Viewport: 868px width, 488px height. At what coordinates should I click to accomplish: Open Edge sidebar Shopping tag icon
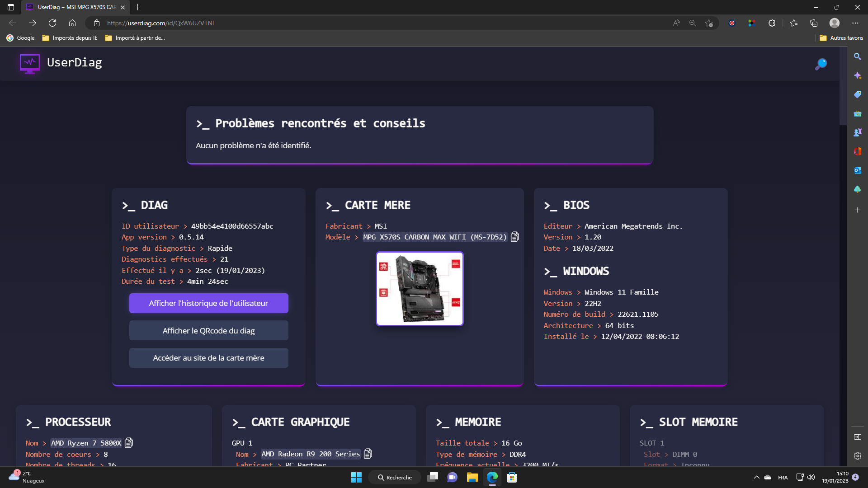pos(857,94)
